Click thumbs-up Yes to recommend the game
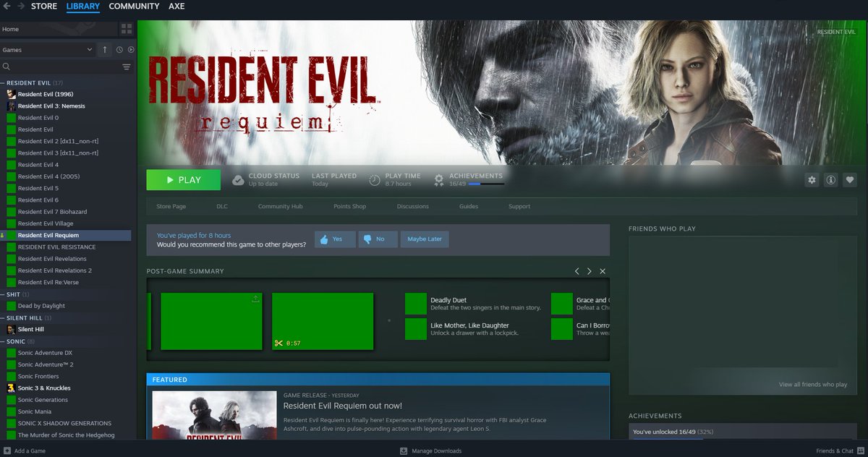 333,239
